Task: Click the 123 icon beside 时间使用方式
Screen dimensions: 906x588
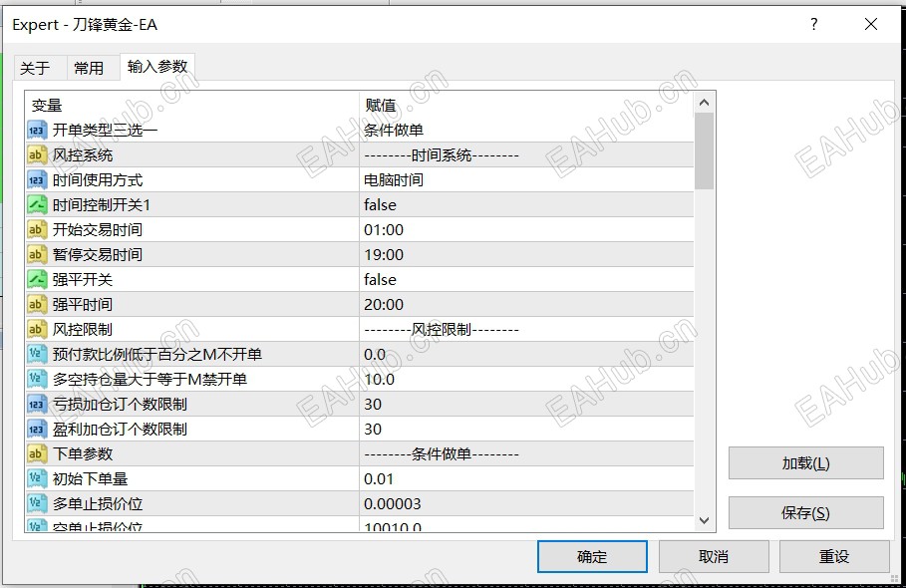Action: coord(37,180)
